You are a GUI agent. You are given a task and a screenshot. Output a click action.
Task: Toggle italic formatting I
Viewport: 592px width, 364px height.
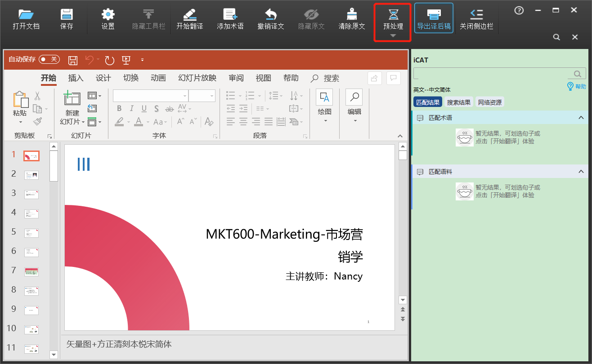[131, 109]
